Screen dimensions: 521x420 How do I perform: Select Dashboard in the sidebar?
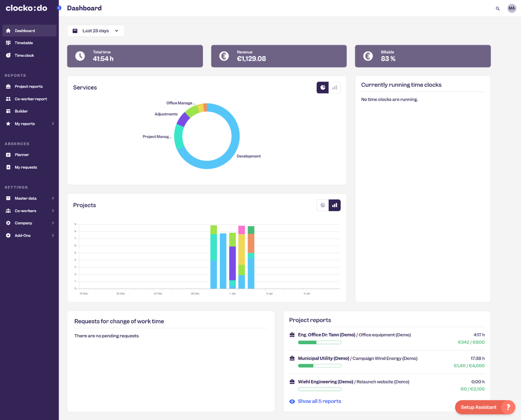24,31
